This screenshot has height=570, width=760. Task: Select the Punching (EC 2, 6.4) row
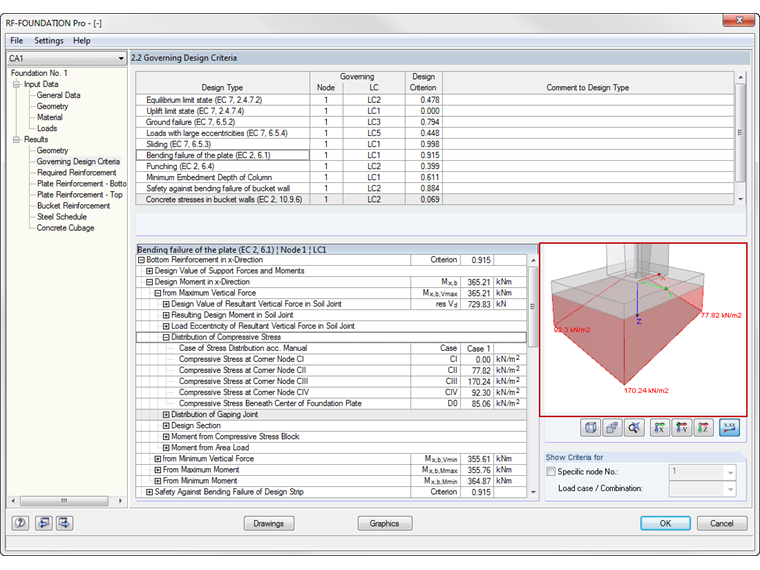pyautogui.click(x=435, y=166)
